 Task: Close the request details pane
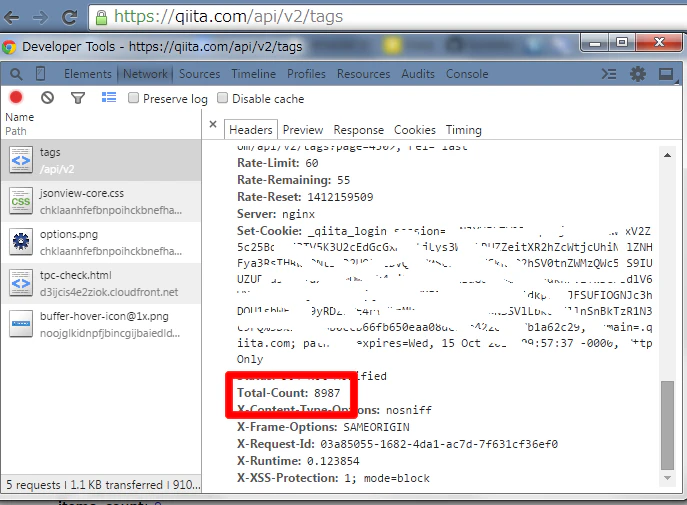(x=213, y=124)
